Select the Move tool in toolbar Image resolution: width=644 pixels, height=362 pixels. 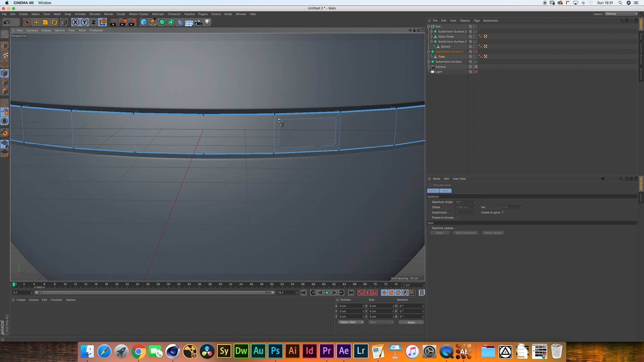click(36, 22)
